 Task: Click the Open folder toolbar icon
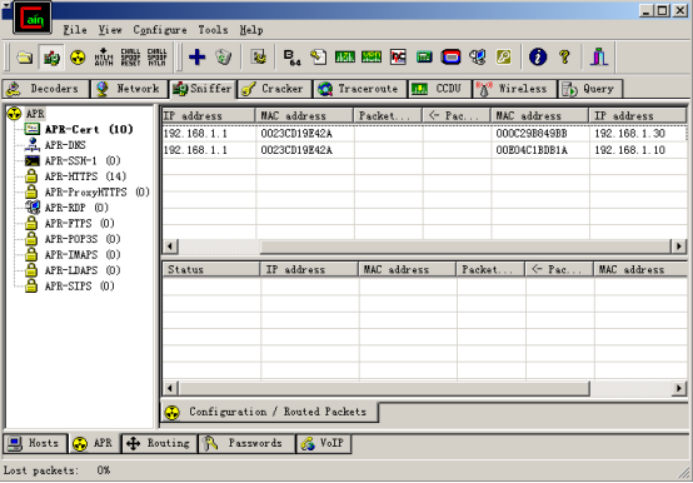(x=25, y=57)
